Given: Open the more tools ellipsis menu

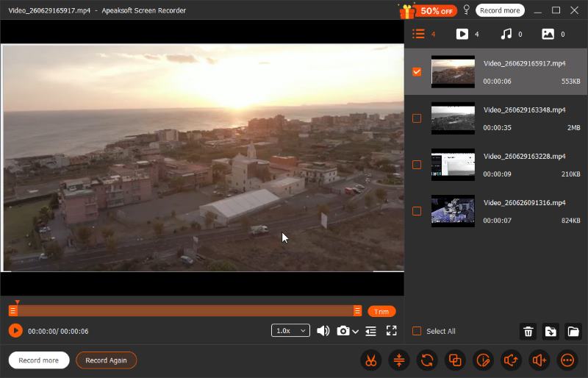Looking at the screenshot, I should coord(567,360).
